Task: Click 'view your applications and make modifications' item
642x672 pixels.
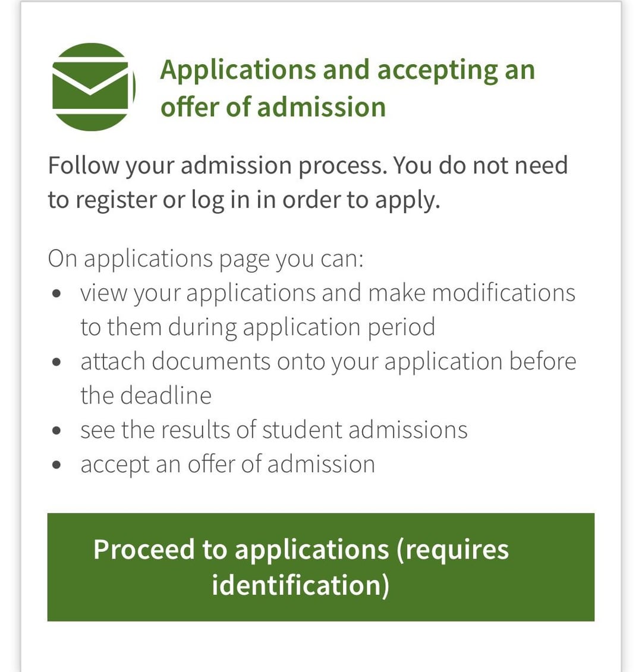Action: coord(328,294)
